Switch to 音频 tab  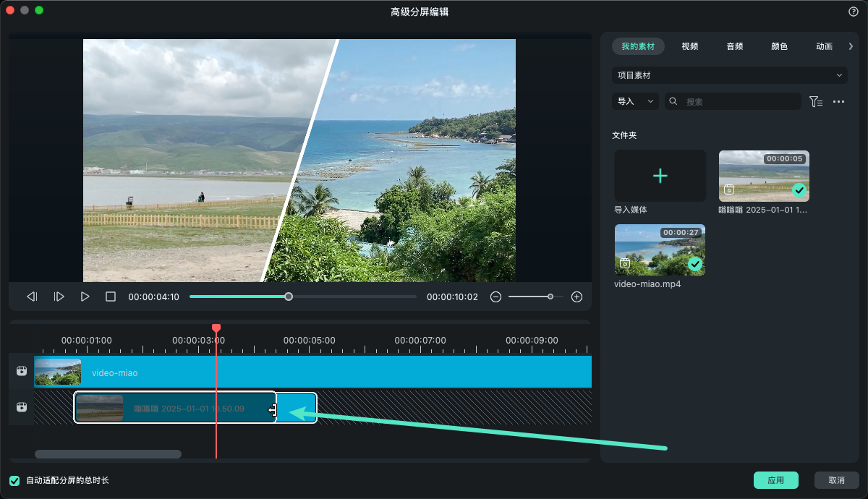(x=735, y=46)
